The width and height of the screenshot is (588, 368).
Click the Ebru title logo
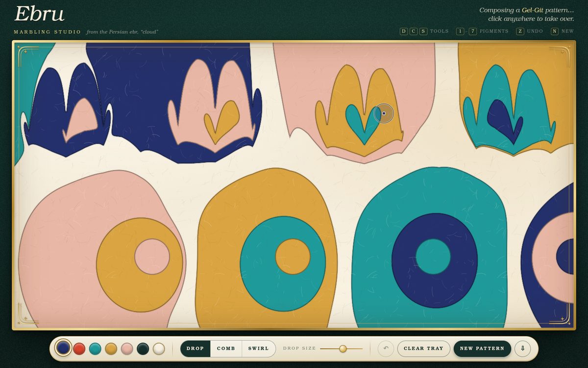coord(40,14)
